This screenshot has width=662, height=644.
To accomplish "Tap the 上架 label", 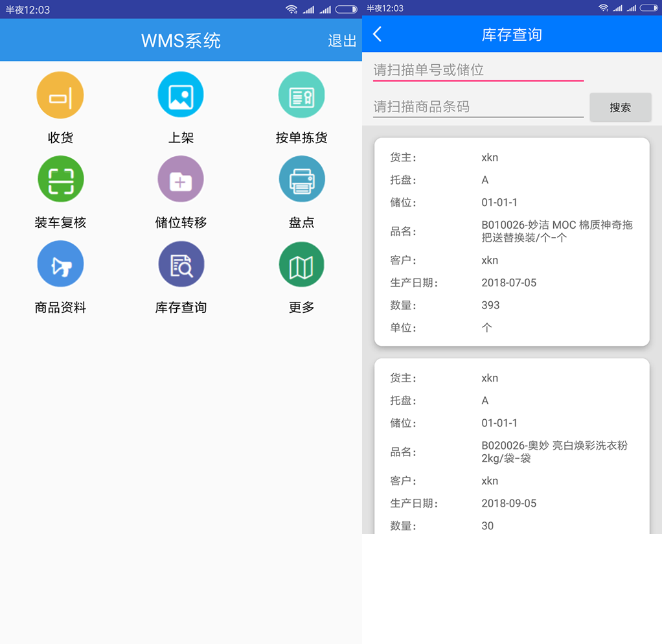I will 181,137.
